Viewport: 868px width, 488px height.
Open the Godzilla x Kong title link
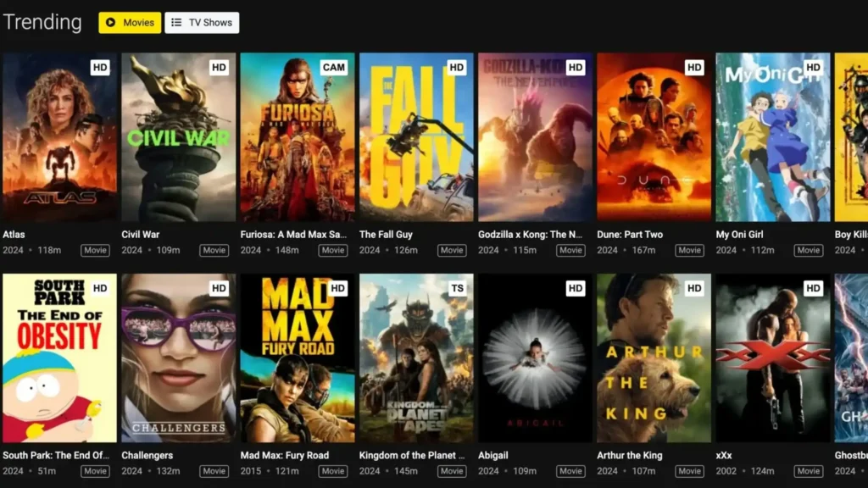[x=530, y=234]
